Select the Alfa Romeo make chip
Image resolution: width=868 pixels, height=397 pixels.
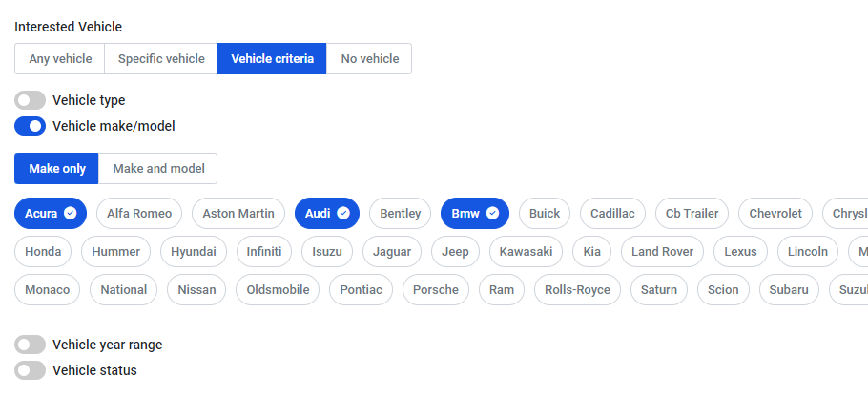point(139,213)
